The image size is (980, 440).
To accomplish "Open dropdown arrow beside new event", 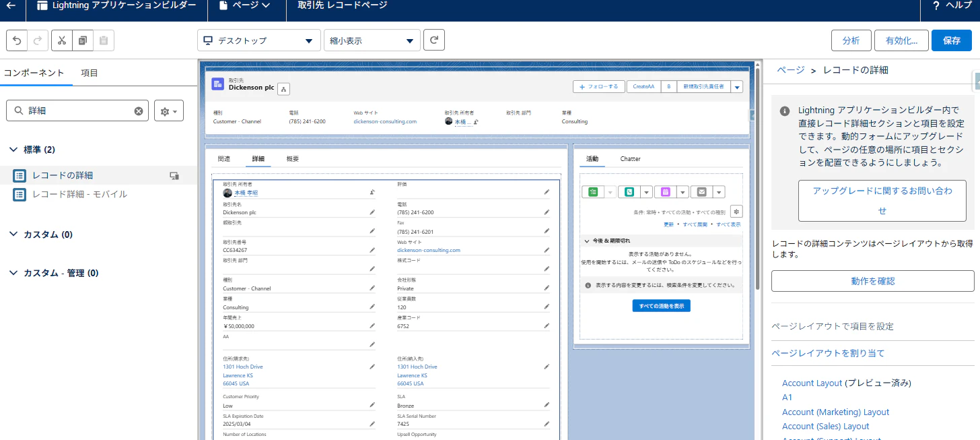I will [682, 192].
